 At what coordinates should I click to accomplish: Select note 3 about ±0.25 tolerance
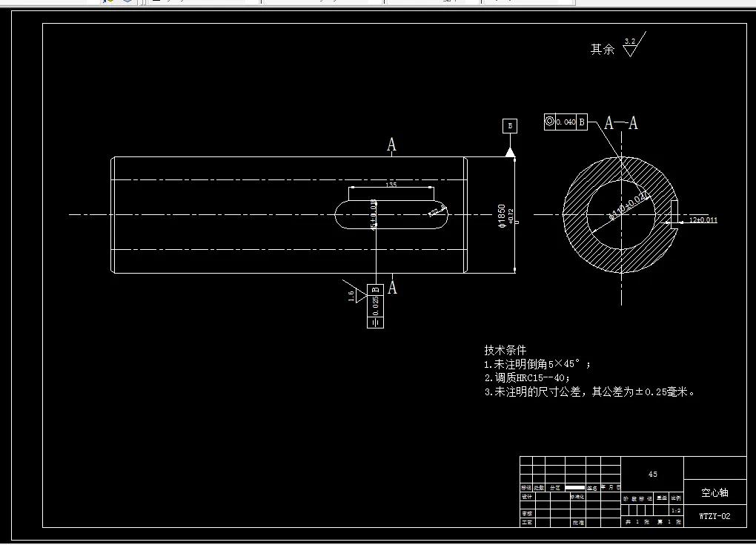590,392
